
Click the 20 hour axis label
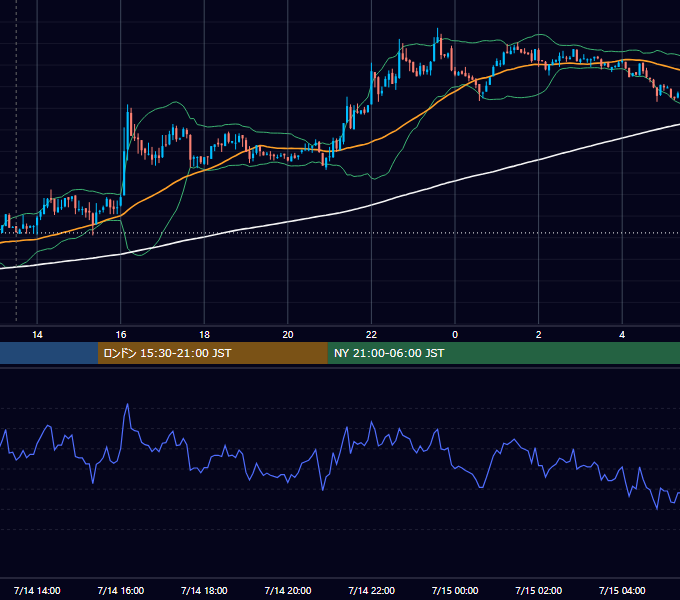click(288, 335)
